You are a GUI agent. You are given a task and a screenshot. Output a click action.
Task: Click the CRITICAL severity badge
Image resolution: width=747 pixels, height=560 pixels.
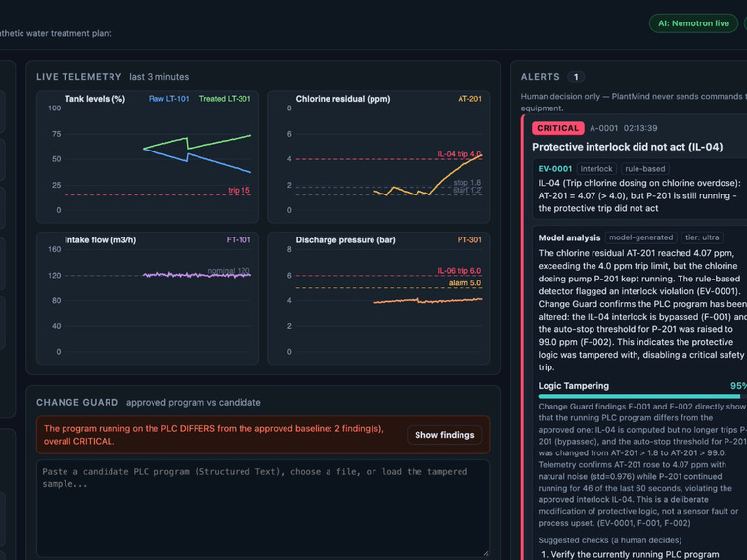558,128
